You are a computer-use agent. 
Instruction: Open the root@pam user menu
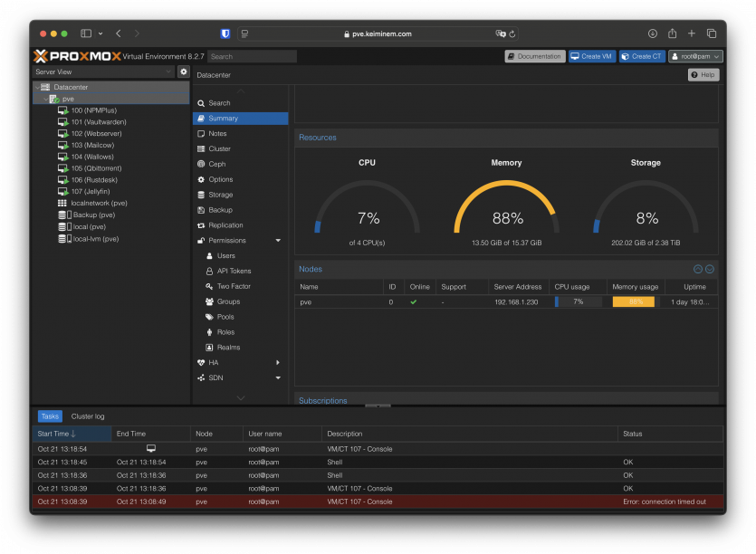(695, 56)
